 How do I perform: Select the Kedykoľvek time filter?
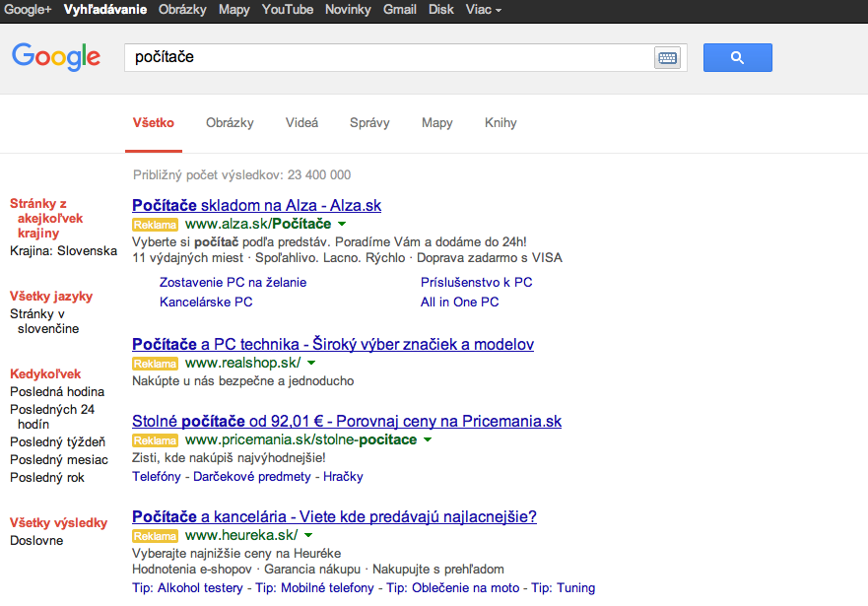pyautogui.click(x=45, y=374)
